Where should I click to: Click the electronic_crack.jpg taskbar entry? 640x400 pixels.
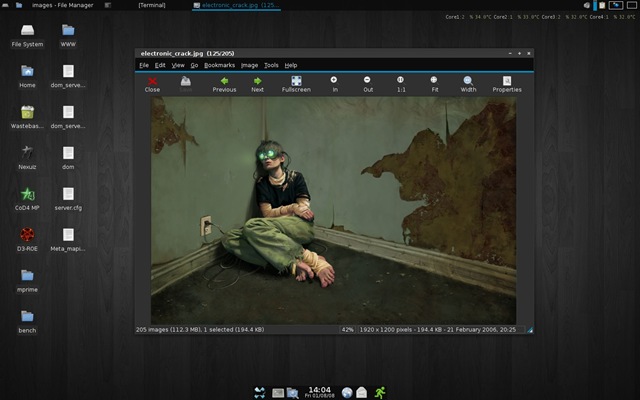236,5
